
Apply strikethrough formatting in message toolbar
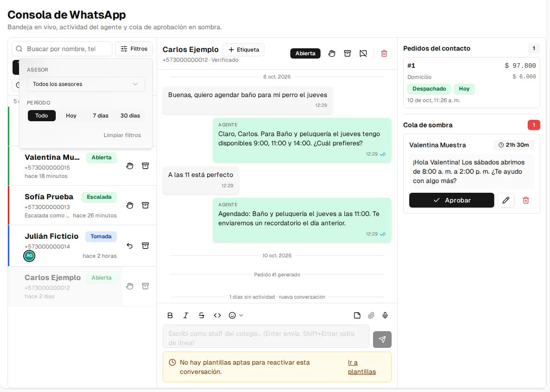tap(201, 315)
